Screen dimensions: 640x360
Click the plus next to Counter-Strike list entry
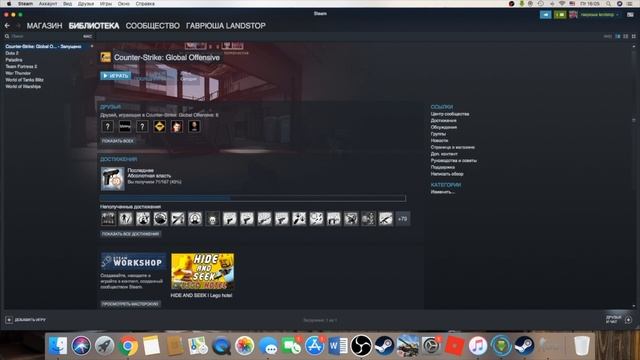pos(92,47)
